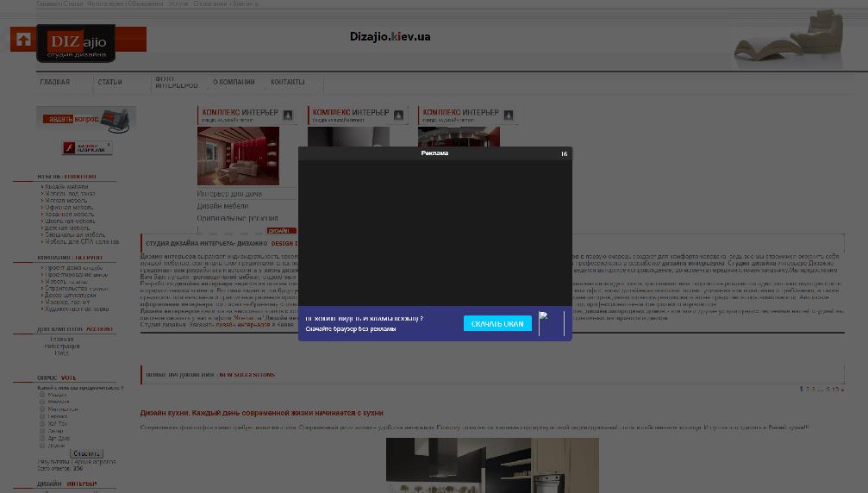Click the home arrow icon beside the logo
Screen dimensions: 868x493
point(23,40)
